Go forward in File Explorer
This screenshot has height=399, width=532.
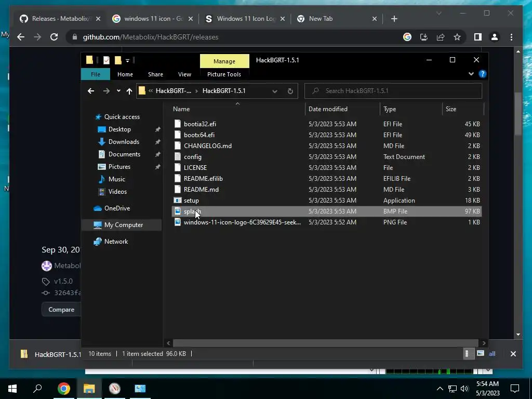click(x=106, y=91)
